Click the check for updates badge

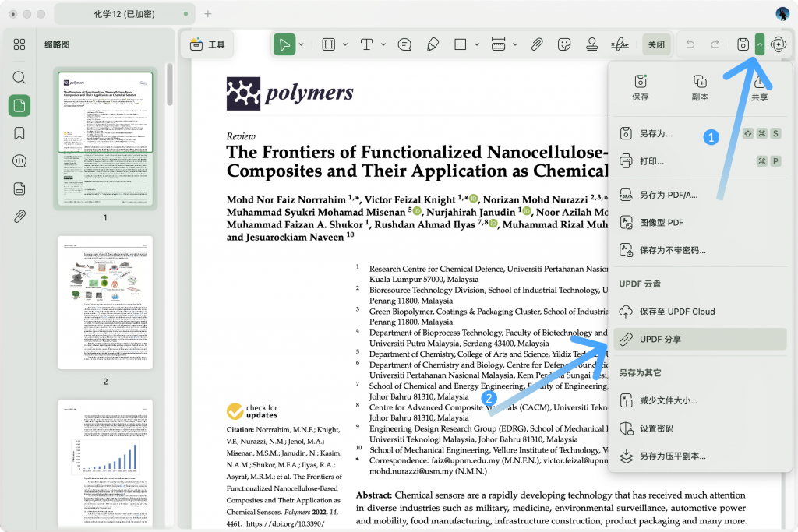click(x=252, y=411)
